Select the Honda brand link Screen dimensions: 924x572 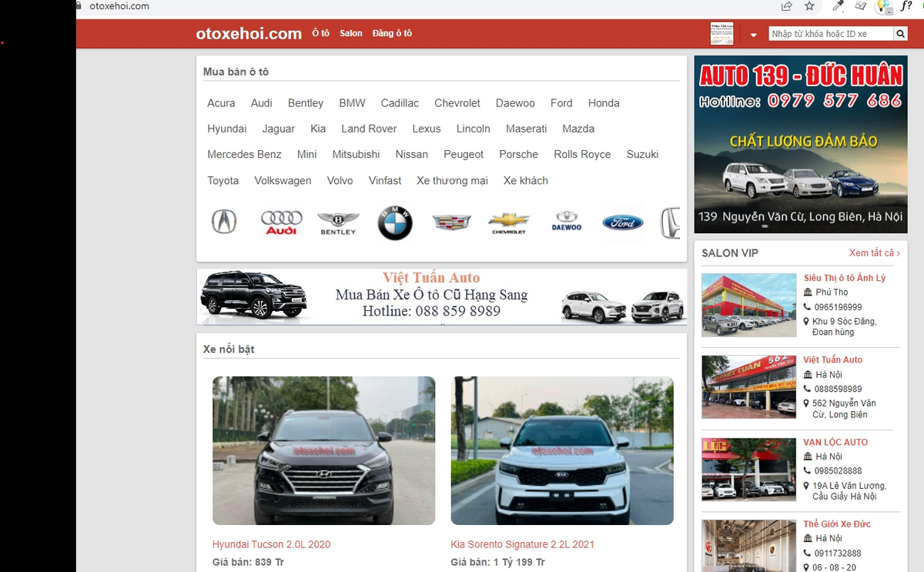click(x=604, y=103)
